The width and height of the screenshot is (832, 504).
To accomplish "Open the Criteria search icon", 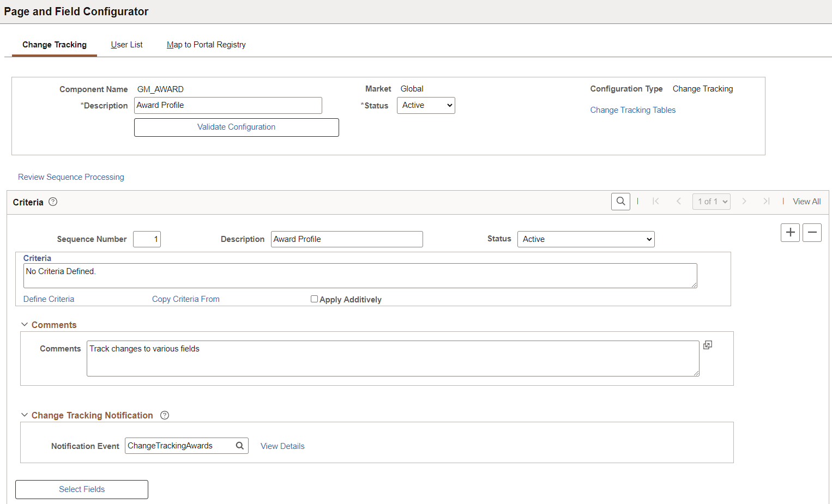I will point(620,201).
